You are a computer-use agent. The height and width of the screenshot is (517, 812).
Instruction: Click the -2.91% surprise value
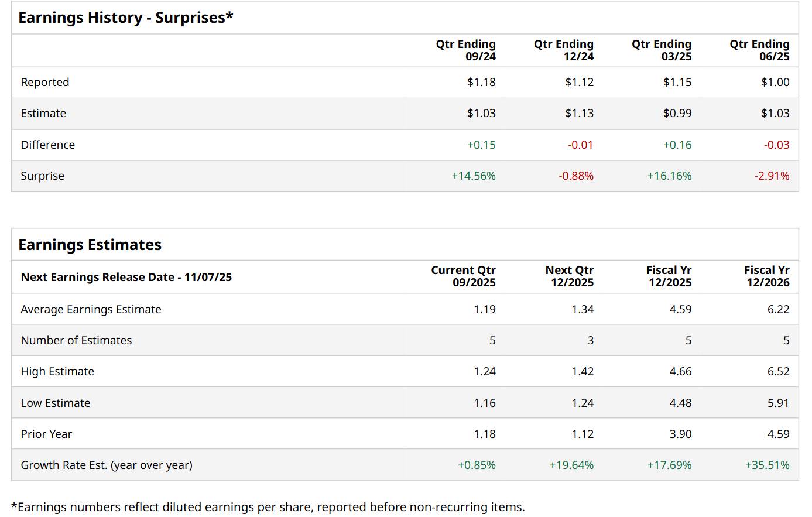[772, 176]
